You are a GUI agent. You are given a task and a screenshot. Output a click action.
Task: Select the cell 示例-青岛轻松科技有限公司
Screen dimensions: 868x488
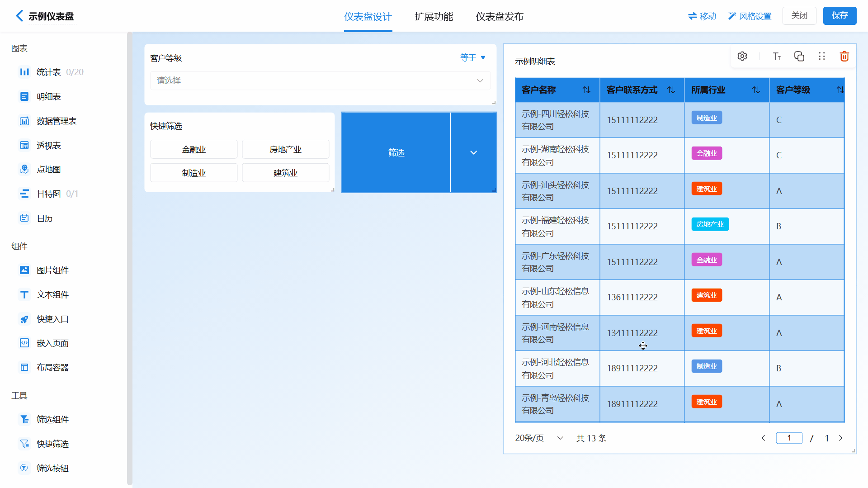[x=557, y=404]
